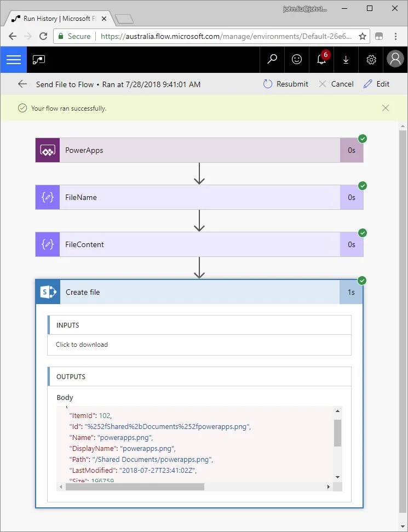
Task: Edit the flow
Action: click(376, 84)
